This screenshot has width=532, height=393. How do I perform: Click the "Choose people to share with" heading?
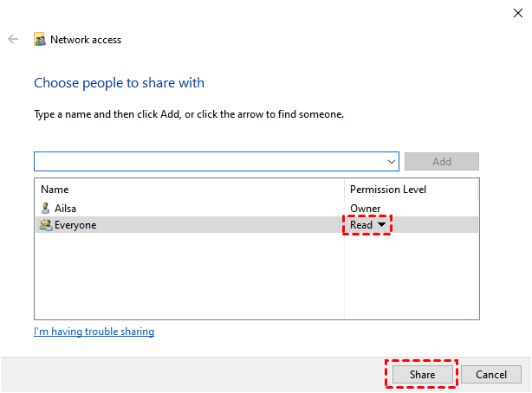point(119,83)
